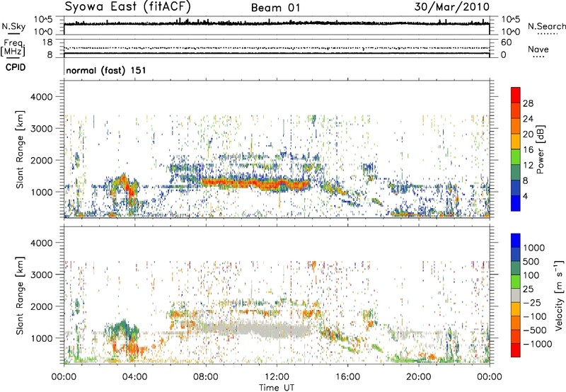Image resolution: width=566 pixels, height=392 pixels.
Task: Click the date '30/Mar/2010'
Action: [x=452, y=7]
